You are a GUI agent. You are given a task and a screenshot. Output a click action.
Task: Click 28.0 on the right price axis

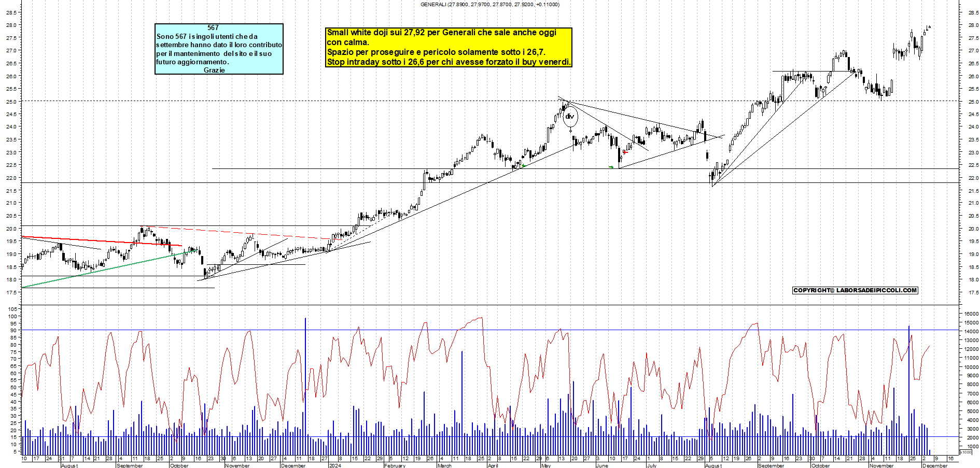point(973,25)
